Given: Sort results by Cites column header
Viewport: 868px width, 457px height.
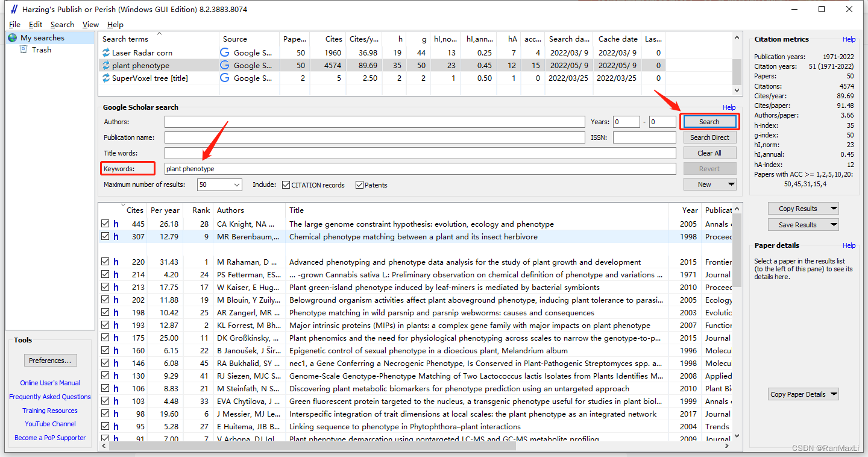Looking at the screenshot, I should coord(134,210).
